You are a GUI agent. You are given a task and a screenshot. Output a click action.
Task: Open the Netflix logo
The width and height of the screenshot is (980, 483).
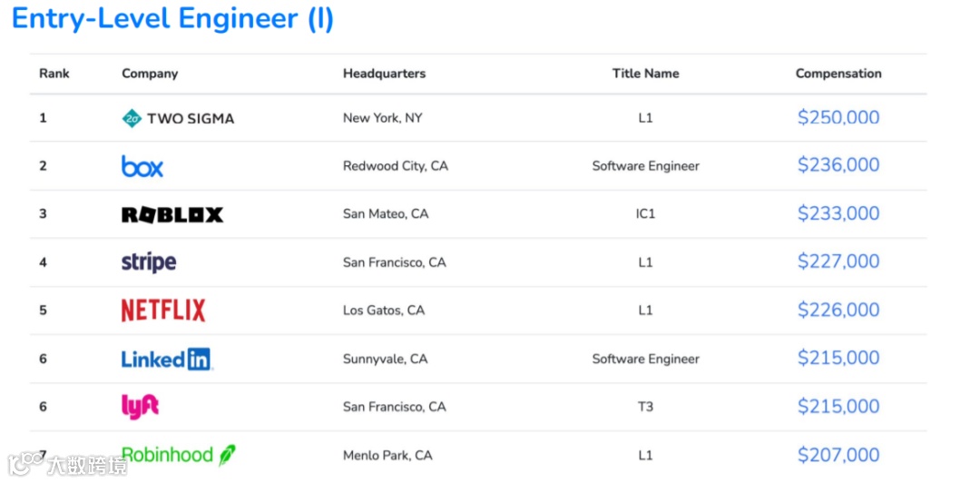coord(163,310)
